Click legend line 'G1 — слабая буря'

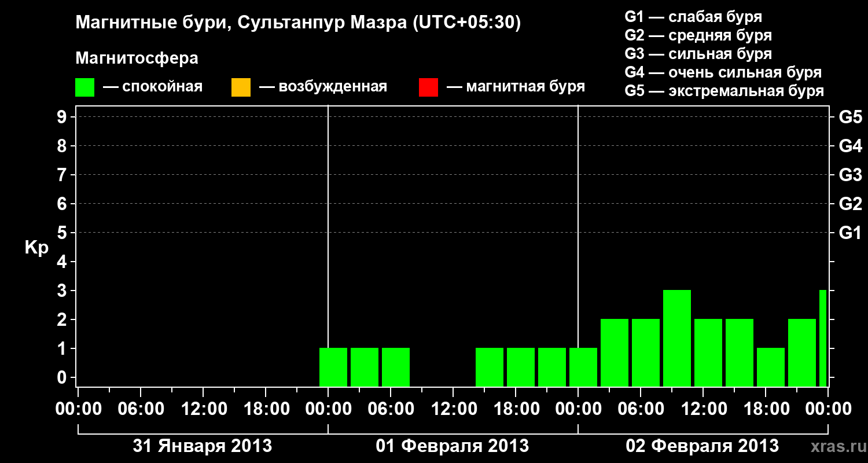[x=693, y=17]
